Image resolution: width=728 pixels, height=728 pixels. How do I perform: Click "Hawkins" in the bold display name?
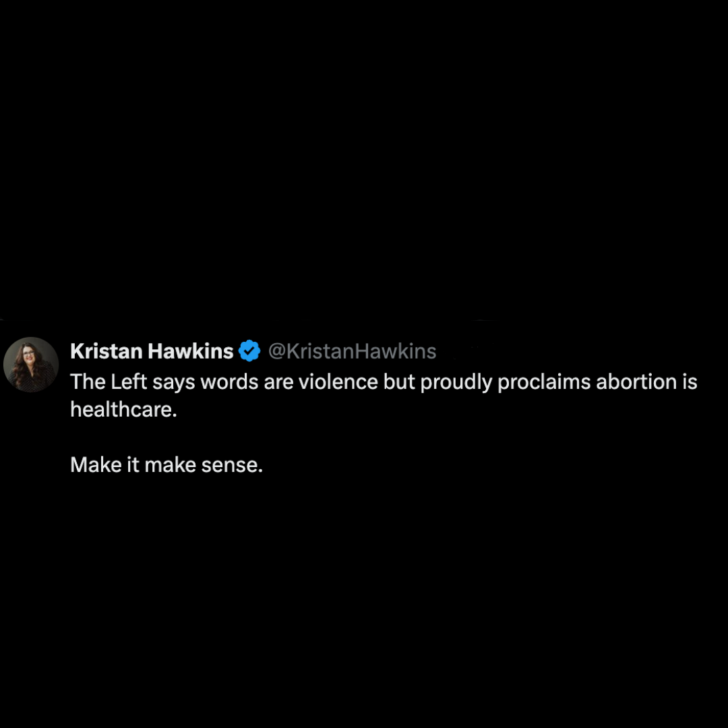tap(191, 351)
